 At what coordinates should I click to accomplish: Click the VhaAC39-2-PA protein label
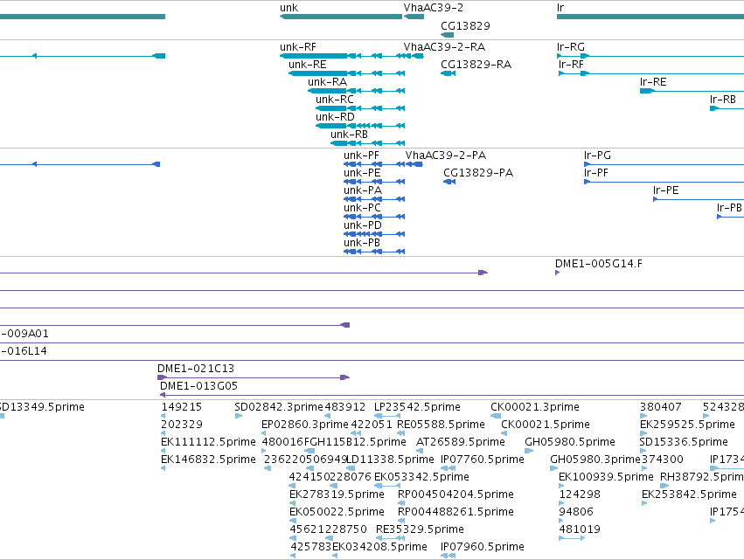pos(446,156)
